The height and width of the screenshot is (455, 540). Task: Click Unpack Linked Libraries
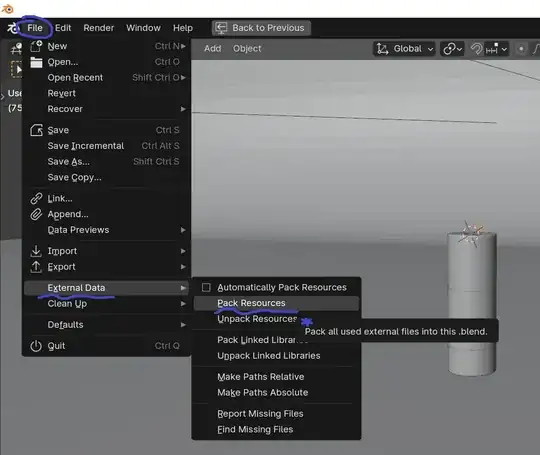pos(277,356)
